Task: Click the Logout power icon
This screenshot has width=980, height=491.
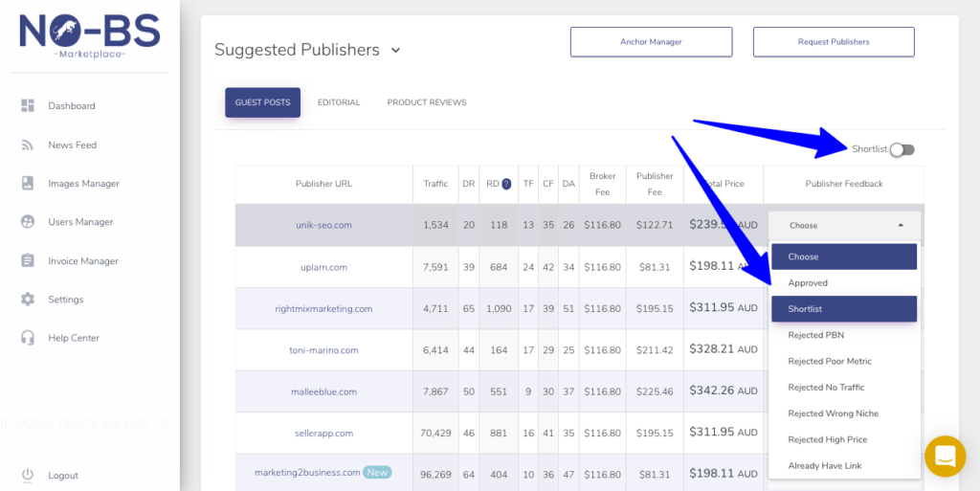Action: (x=28, y=476)
